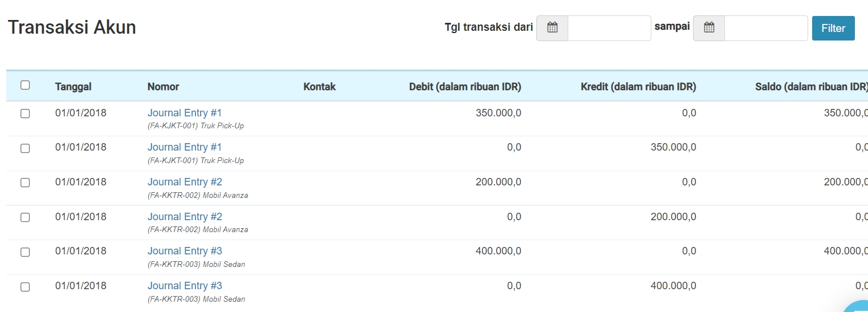Click the Filter button

point(833,28)
